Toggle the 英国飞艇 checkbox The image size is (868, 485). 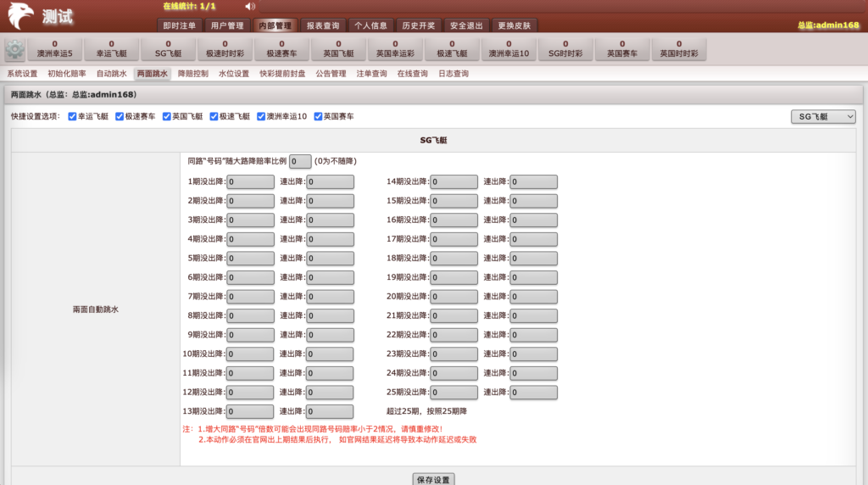(168, 117)
